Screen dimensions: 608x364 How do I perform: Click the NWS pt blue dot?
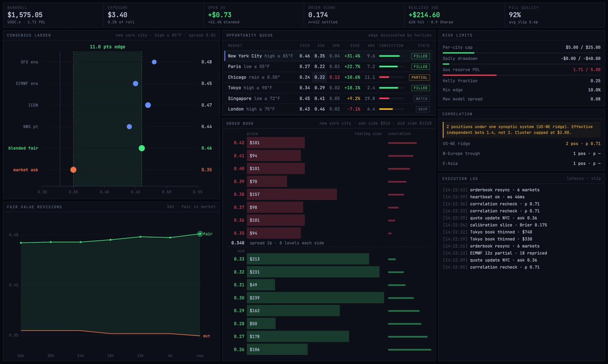pyautogui.click(x=129, y=127)
